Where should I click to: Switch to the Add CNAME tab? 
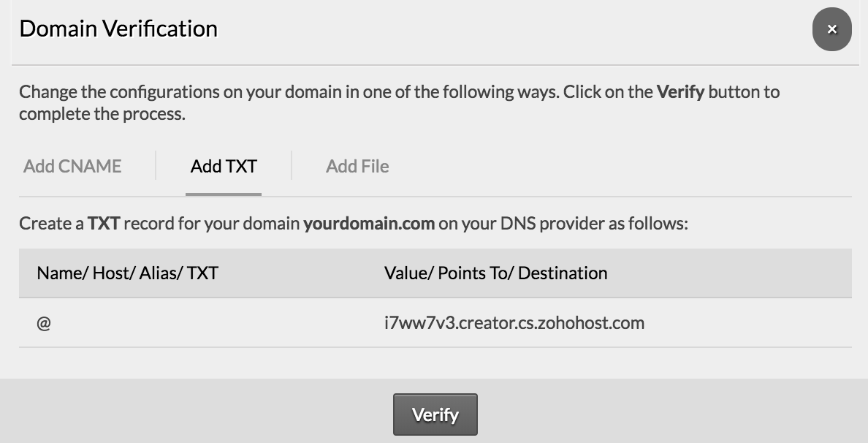72,166
